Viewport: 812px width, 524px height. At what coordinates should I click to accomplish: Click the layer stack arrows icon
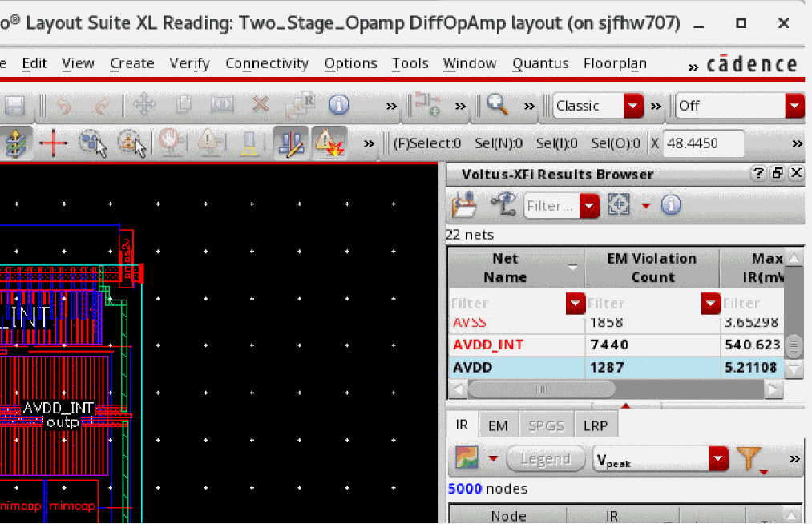point(15,143)
